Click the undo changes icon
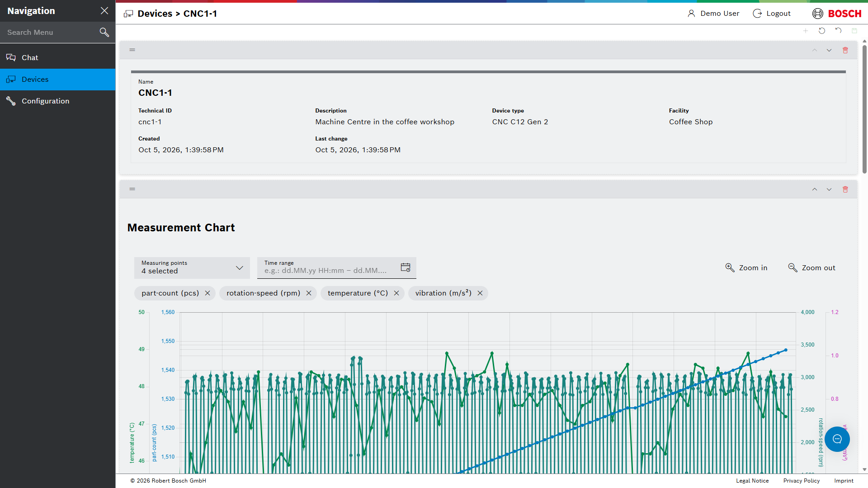Image resolution: width=868 pixels, height=488 pixels. (x=838, y=31)
